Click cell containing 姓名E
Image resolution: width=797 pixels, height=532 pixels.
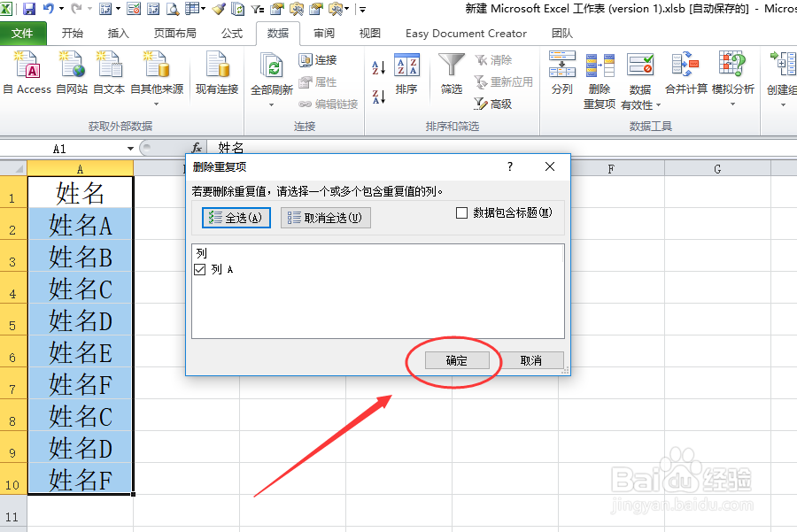[x=81, y=352]
